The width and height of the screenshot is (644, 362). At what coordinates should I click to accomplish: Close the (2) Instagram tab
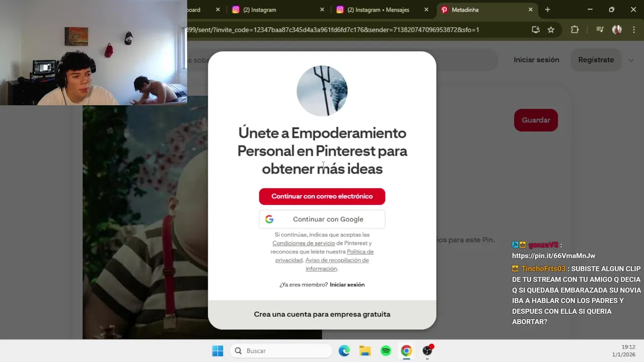point(322,10)
